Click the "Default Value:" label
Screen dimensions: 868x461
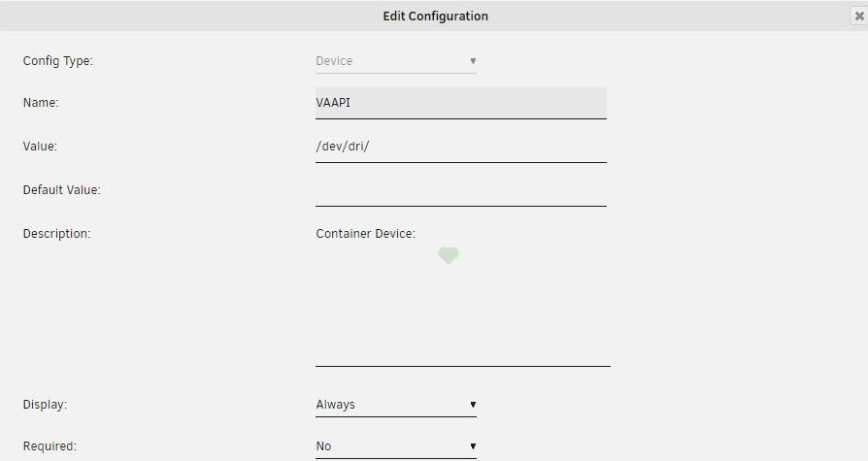61,190
